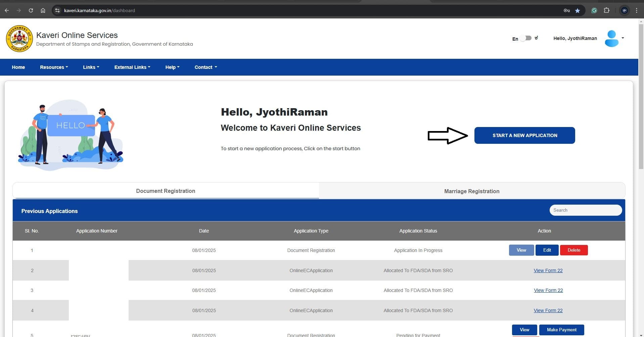Image resolution: width=644 pixels, height=337 pixels.
Task: Expand the Help dropdown menu
Action: pos(172,67)
